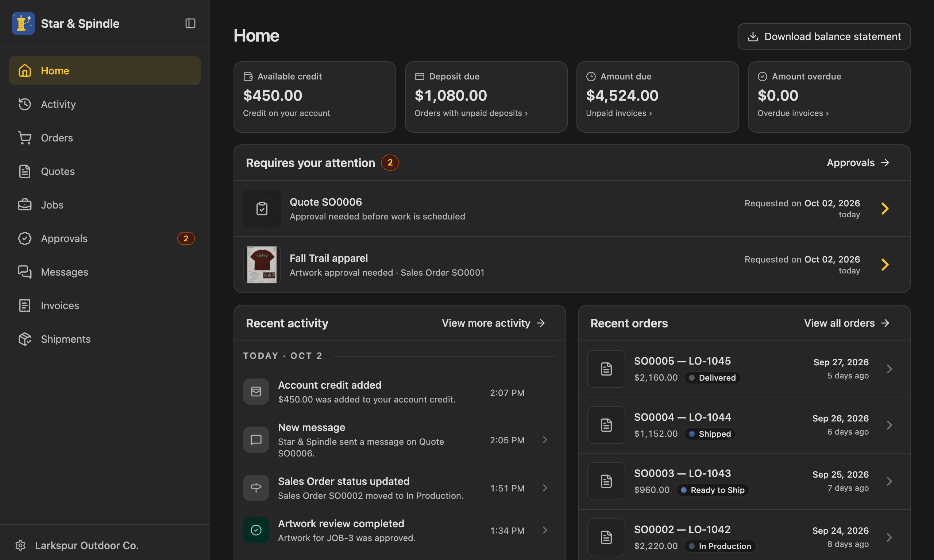This screenshot has width=934, height=560.
Task: Go to Approvals from attention panel
Action: tap(858, 163)
